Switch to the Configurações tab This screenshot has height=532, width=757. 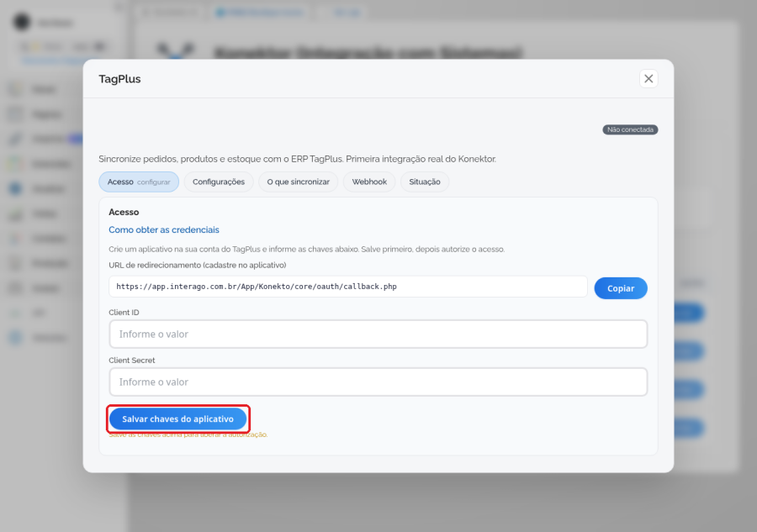219,182
